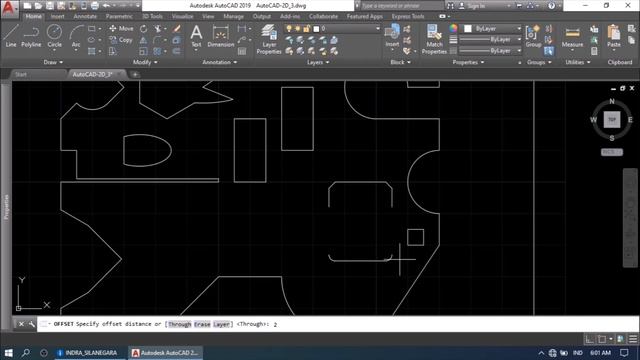Switch to the Parametric ribbon tab
This screenshot has width=640, height=360.
tap(119, 16)
